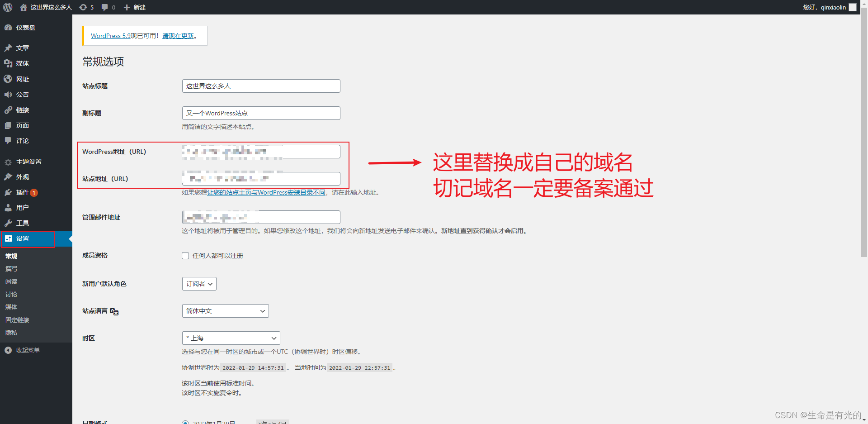Screen dimensions: 868x424
Task: Open the 讨论 settings submenu item
Action: pyautogui.click(x=11, y=294)
